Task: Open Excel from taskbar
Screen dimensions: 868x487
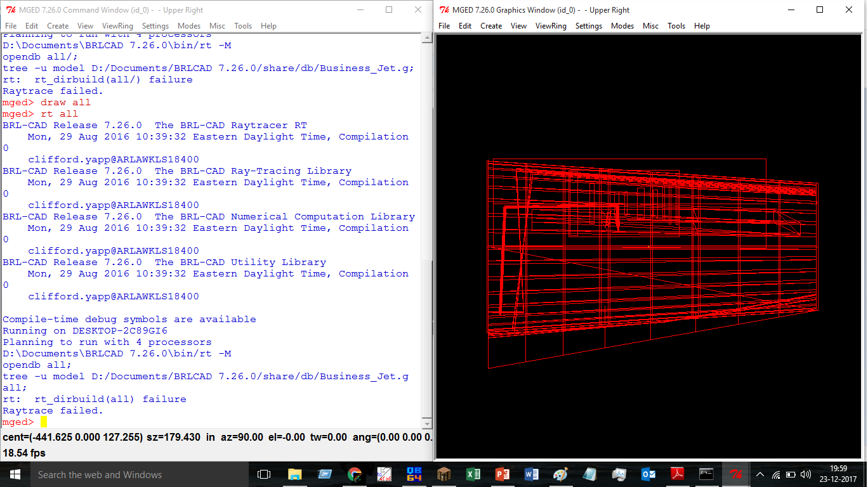Action: 473,474
